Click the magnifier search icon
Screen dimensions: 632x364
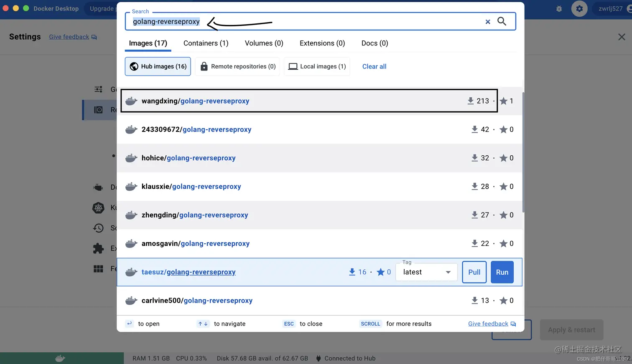(502, 21)
